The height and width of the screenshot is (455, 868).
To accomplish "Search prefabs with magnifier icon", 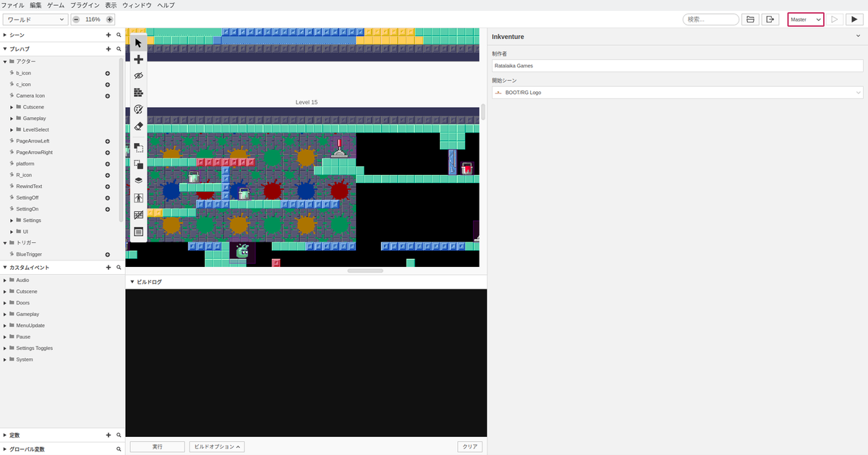I will (x=119, y=49).
